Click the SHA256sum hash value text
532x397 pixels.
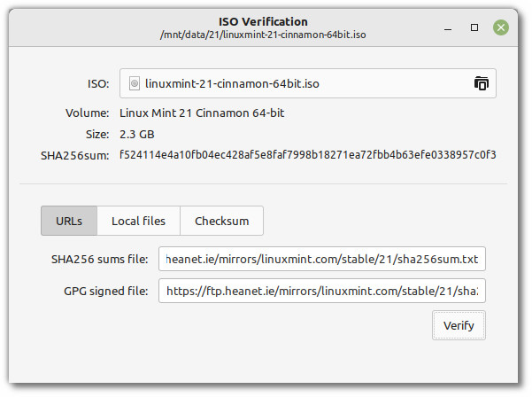[x=307, y=155]
